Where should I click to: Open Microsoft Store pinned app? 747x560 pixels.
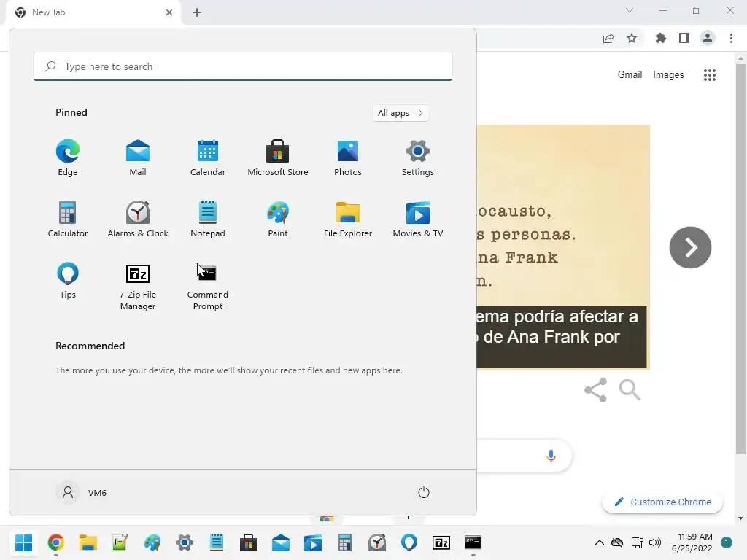(x=278, y=158)
